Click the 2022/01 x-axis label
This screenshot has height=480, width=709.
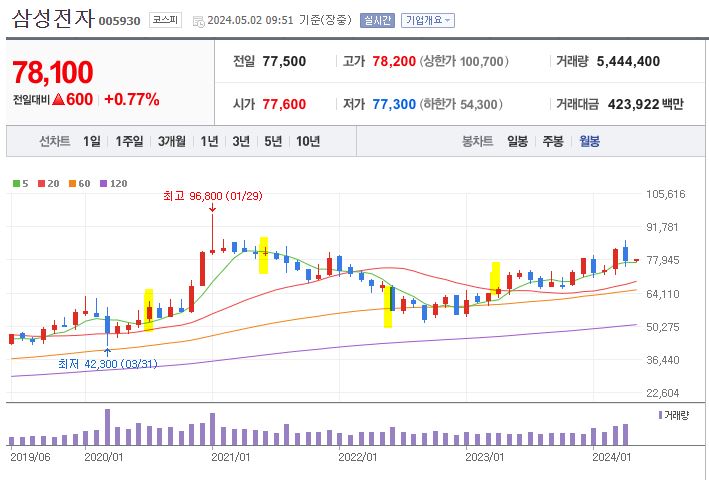point(358,457)
